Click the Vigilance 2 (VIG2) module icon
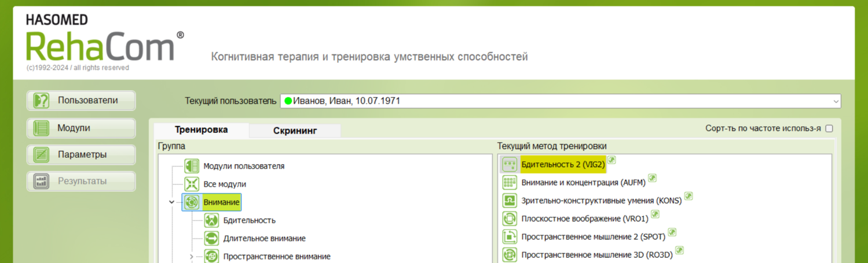Image resolution: width=868 pixels, height=263 pixels. [510, 165]
